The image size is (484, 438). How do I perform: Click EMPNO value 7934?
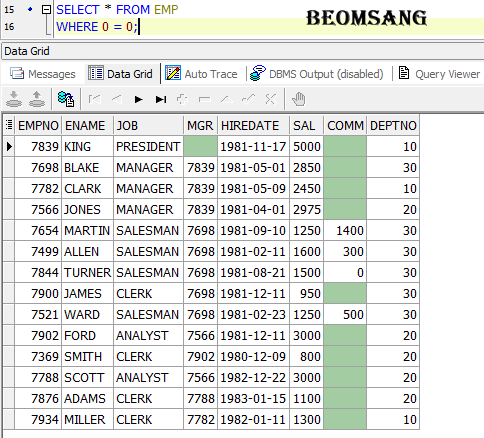[38, 419]
